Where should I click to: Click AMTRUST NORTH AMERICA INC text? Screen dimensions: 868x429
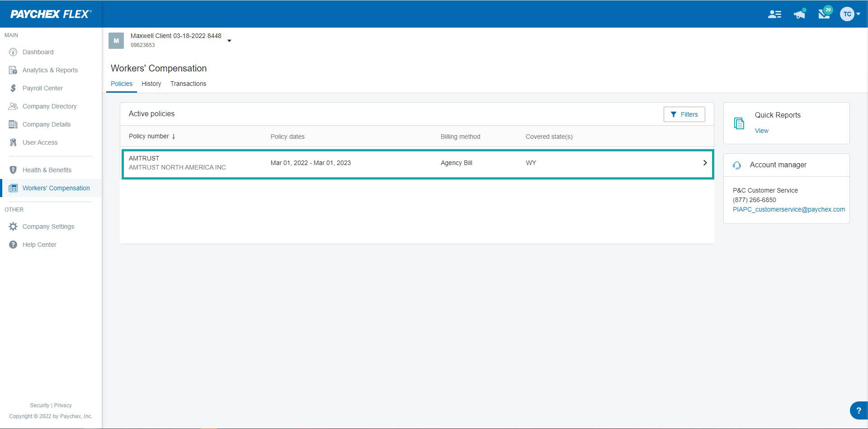[177, 167]
